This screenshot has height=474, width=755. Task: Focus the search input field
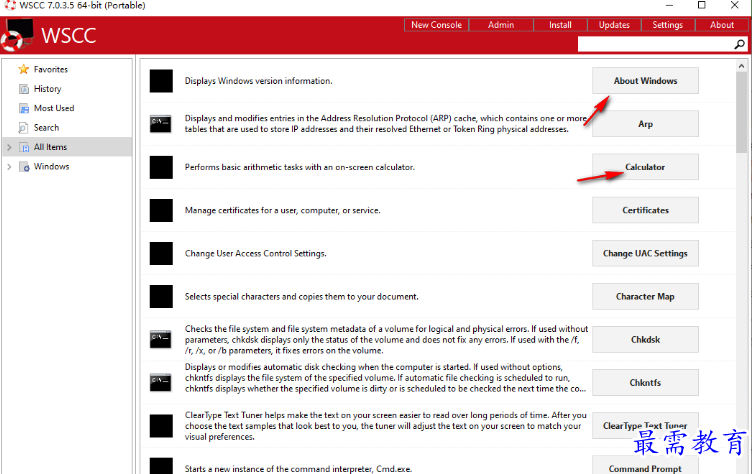tap(656, 44)
